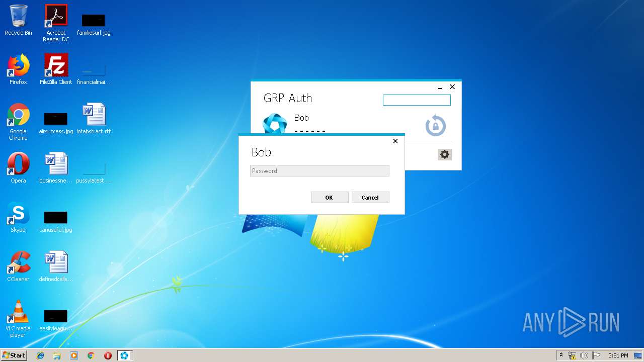
Task: Click the lock refresh icon in GRP Auth
Action: point(436,126)
